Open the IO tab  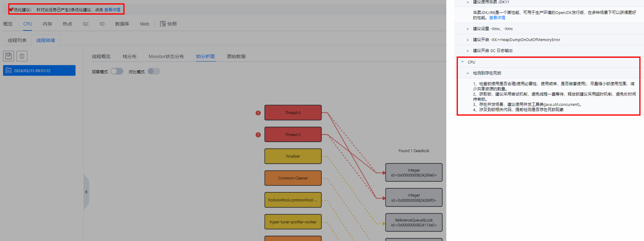tap(102, 24)
